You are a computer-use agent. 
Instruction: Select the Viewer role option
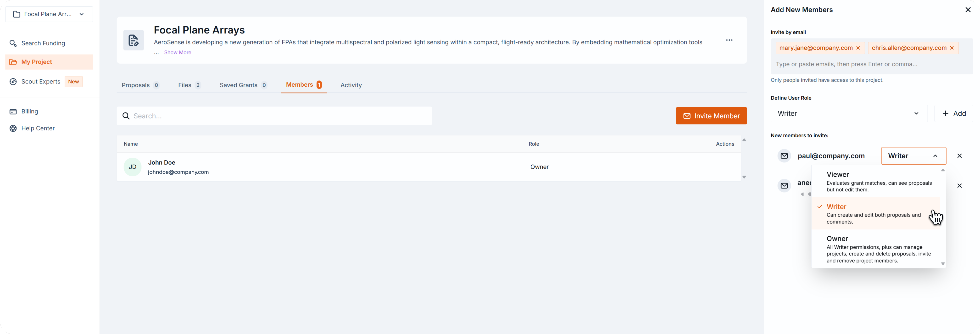[x=875, y=181]
